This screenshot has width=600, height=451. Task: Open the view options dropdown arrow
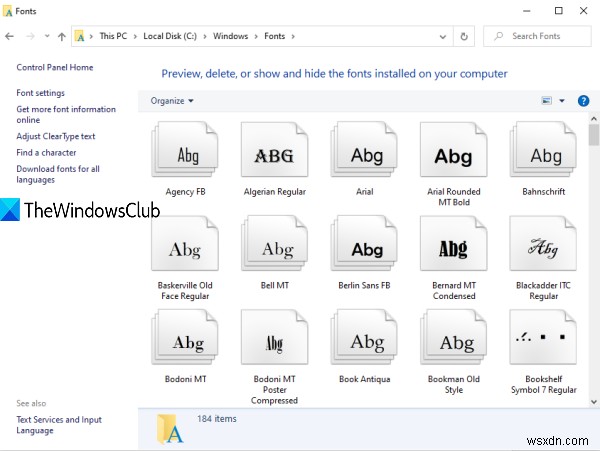click(562, 101)
